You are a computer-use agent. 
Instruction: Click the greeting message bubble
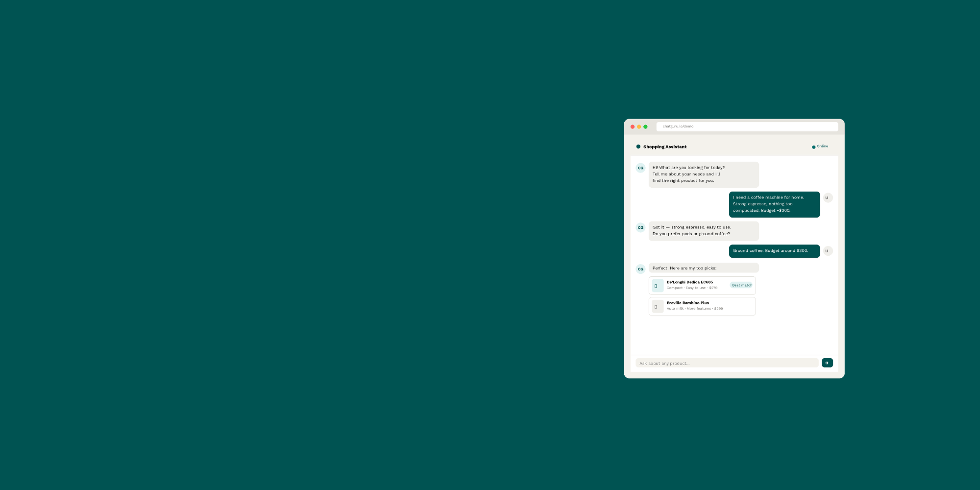[x=703, y=174]
